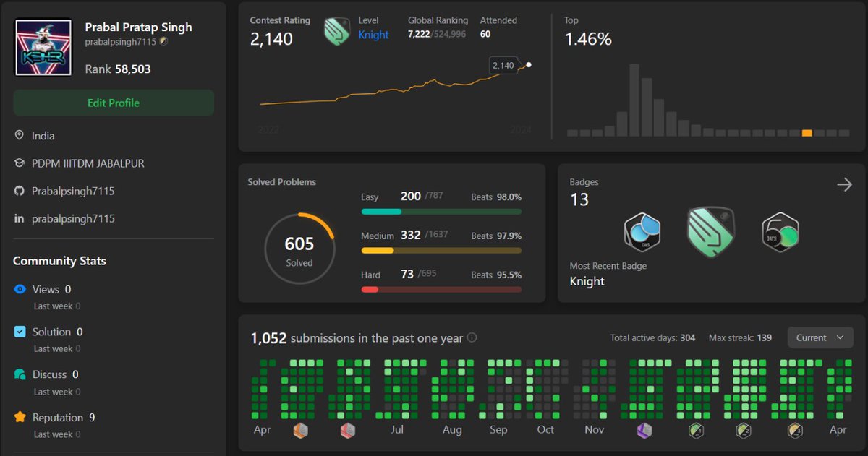
Task: Click the January badge numbered 1
Action: pyautogui.click(x=696, y=431)
